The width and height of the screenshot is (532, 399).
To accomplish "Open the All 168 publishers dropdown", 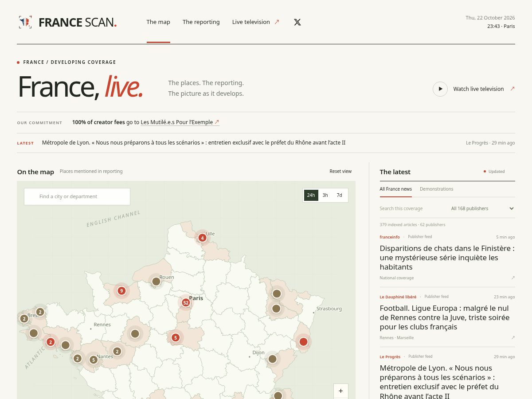I will (x=482, y=208).
